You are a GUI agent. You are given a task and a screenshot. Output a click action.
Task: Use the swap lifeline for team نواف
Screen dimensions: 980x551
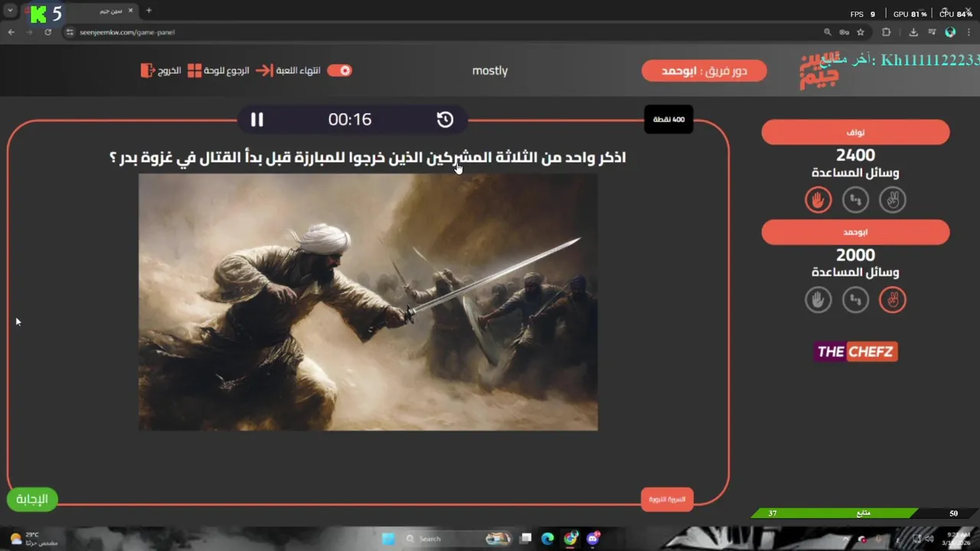click(855, 200)
